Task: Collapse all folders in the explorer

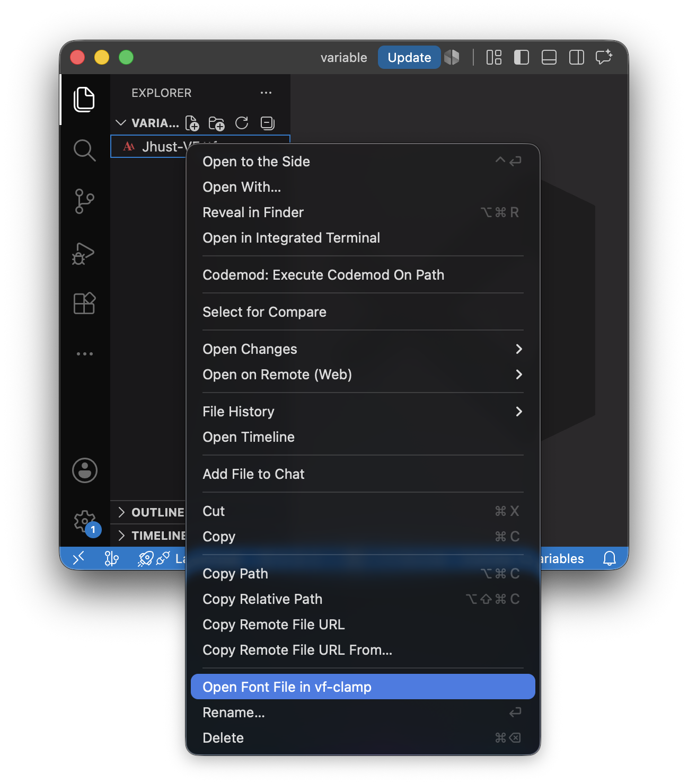Action: click(x=268, y=123)
